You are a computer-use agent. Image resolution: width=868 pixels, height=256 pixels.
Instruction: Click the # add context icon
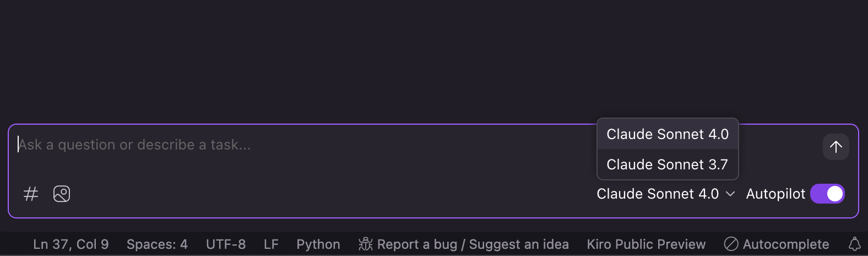coord(31,194)
